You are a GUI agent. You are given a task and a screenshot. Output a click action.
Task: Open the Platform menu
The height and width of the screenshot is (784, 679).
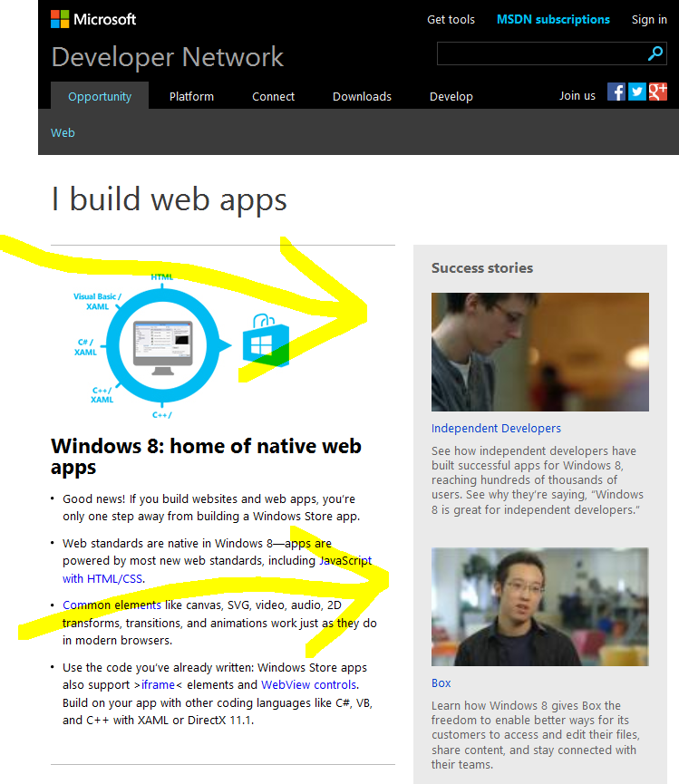[191, 96]
